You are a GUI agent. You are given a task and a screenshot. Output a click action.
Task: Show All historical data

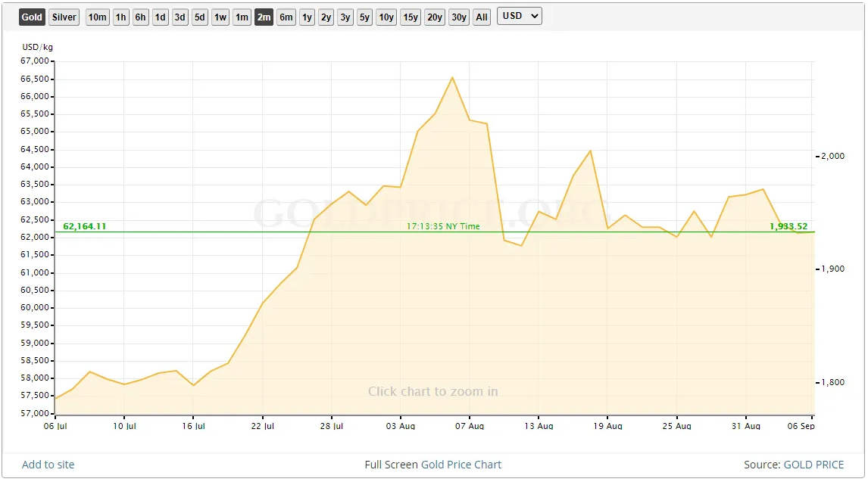click(x=482, y=17)
